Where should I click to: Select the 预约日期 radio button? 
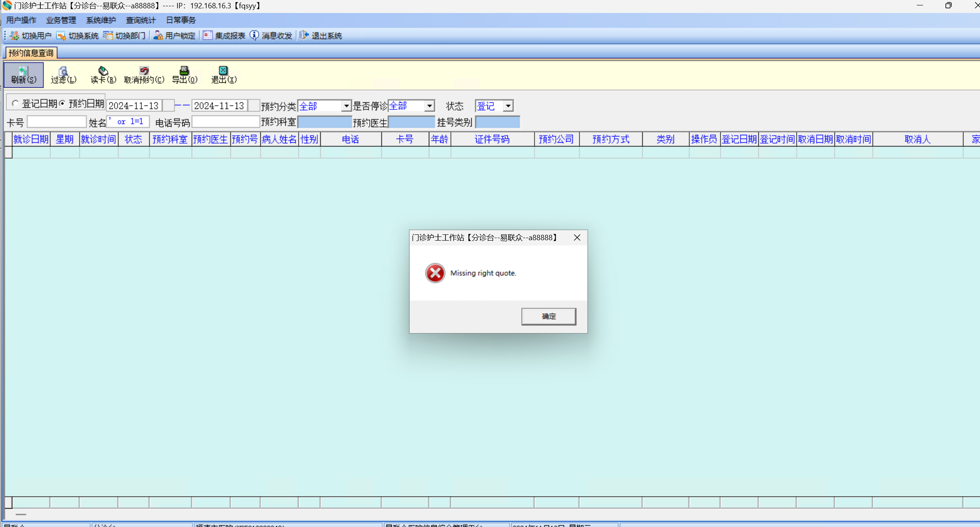tap(62, 103)
